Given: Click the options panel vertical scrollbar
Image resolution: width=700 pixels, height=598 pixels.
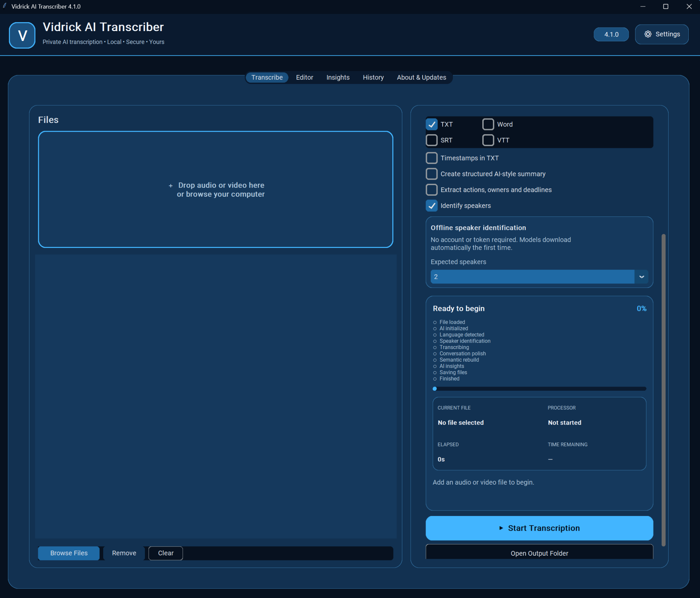Looking at the screenshot, I should coord(663,390).
